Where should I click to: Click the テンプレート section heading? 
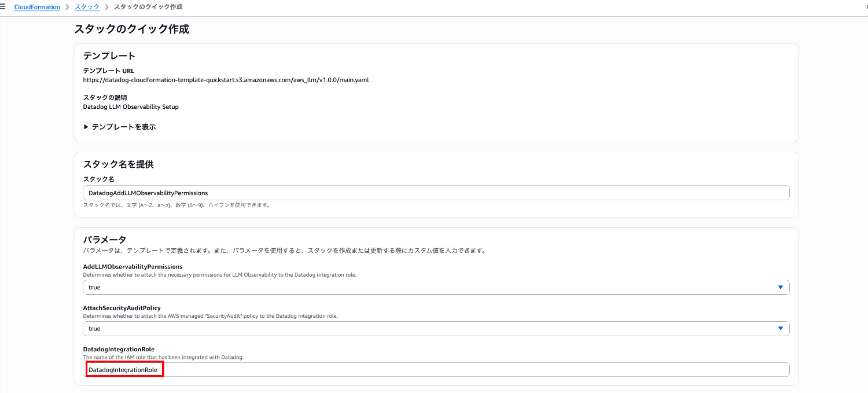(109, 56)
